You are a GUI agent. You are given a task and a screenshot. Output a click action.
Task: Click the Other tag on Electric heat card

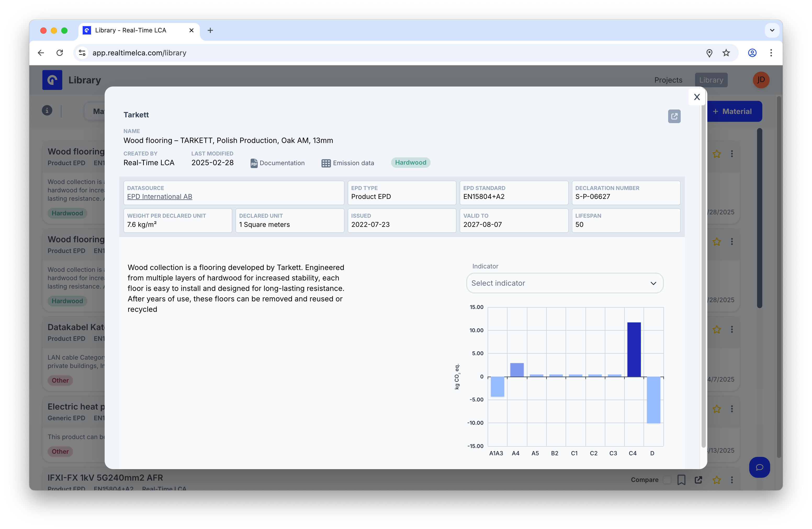[x=60, y=452]
